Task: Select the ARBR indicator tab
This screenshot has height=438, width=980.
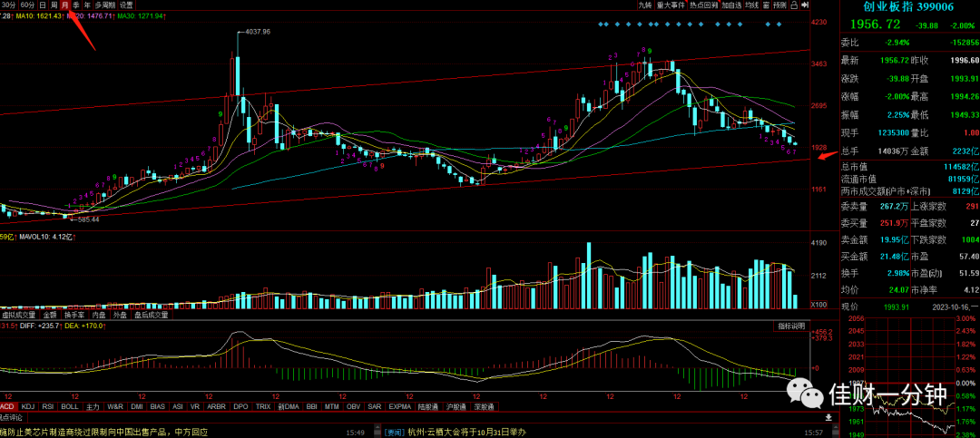Action: coord(216,407)
